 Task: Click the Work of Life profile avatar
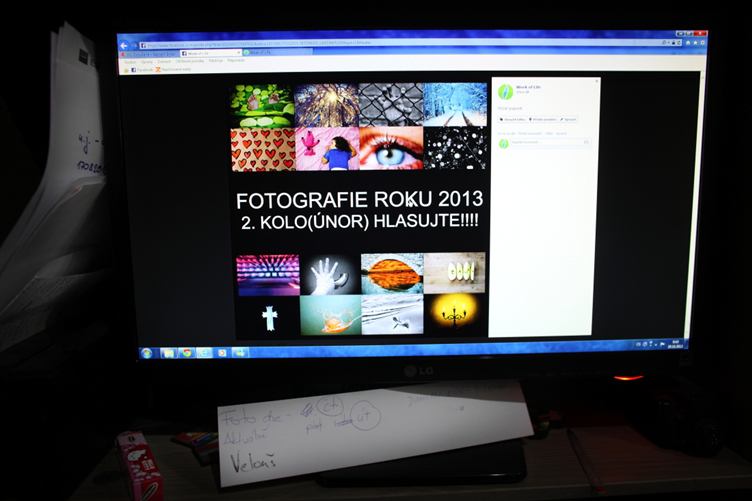[505, 92]
